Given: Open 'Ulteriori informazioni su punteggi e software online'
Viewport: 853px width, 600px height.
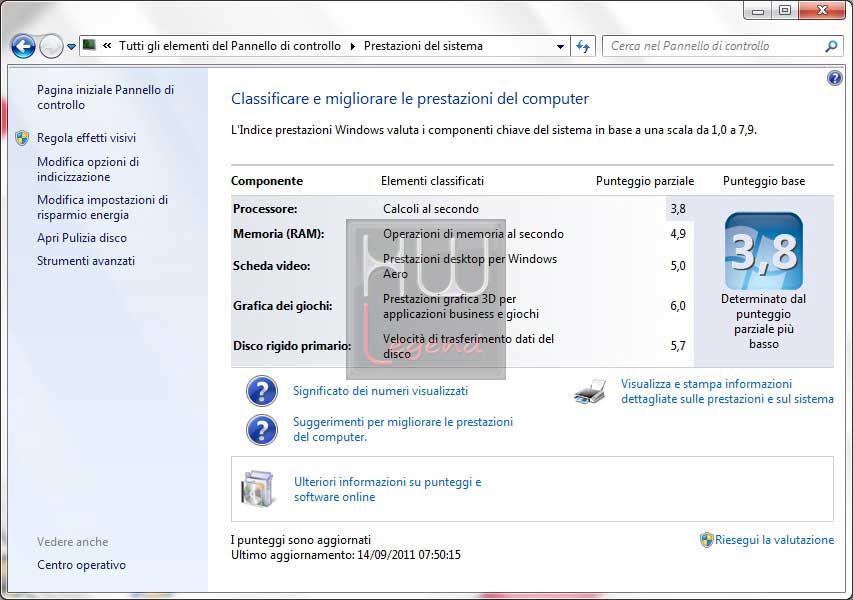Looking at the screenshot, I should [x=387, y=489].
